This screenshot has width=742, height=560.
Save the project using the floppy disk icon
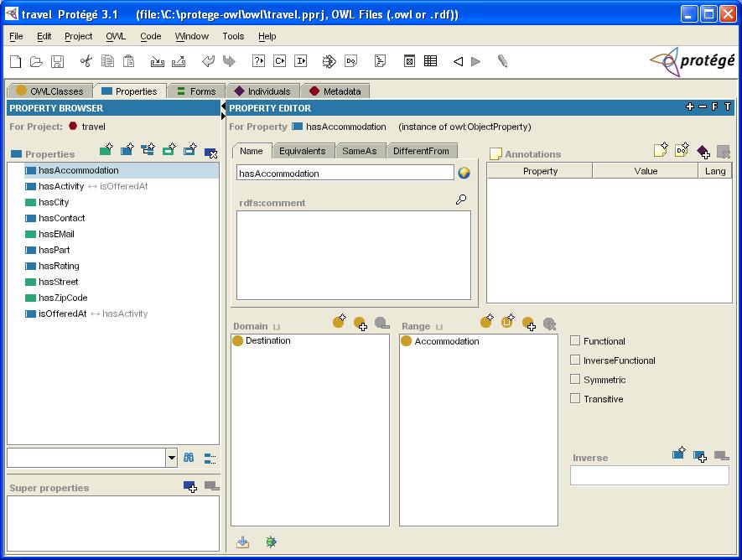tap(57, 61)
